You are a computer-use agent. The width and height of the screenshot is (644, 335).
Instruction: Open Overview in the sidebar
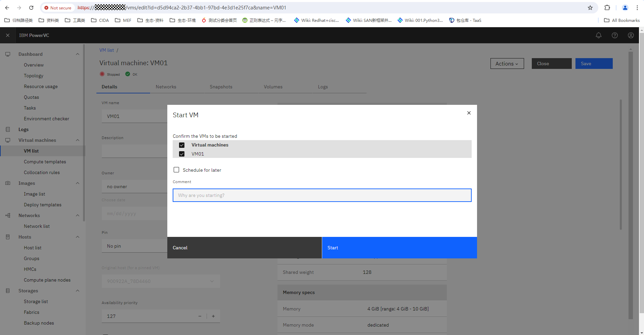click(x=34, y=65)
